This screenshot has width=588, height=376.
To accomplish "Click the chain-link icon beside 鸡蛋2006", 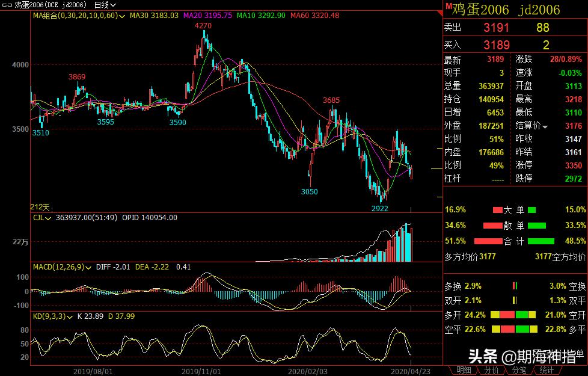I will coord(7,5).
